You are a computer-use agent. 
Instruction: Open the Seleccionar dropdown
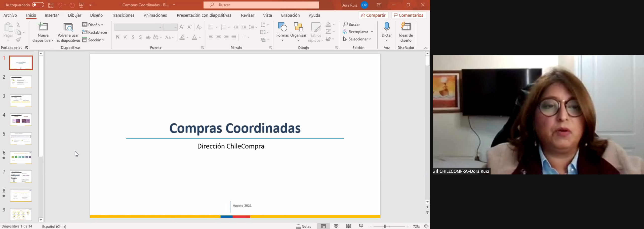[x=357, y=39]
